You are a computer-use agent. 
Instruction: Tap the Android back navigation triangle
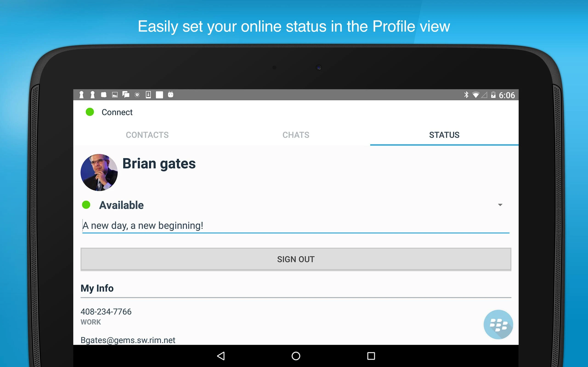tap(221, 356)
